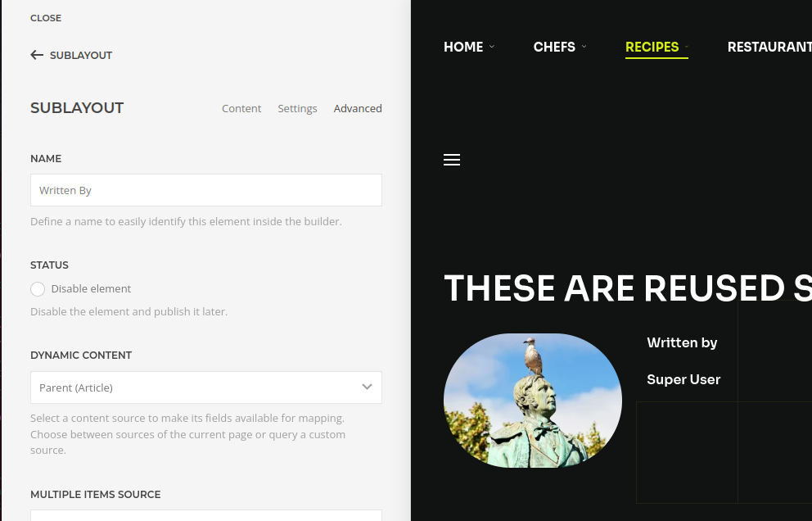
Task: Click the 'Multiple Items Source' label
Action: (x=95, y=495)
